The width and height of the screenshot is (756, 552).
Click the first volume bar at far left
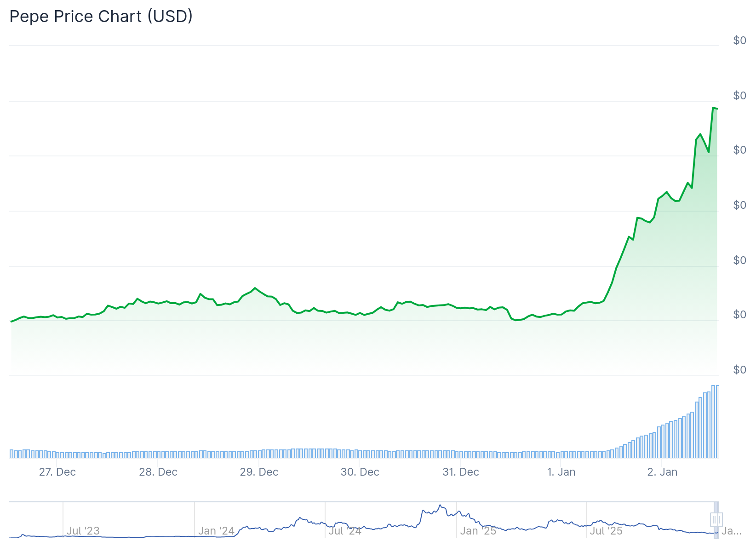pyautogui.click(x=12, y=454)
